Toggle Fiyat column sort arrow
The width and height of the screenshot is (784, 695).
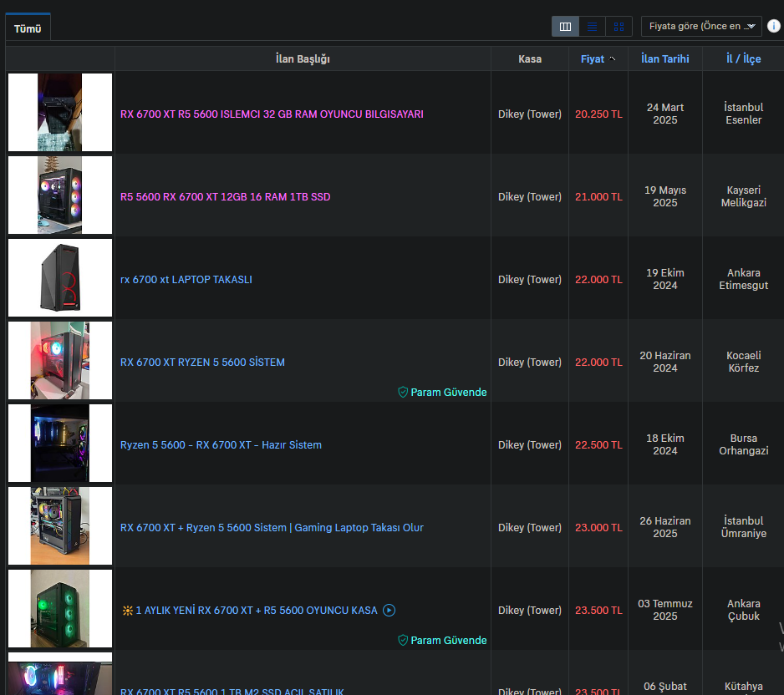(x=612, y=59)
